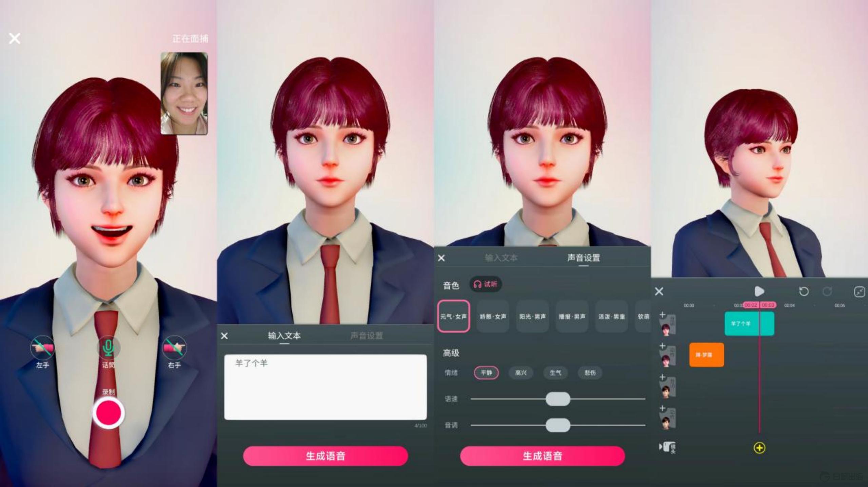This screenshot has height=487, width=868.
Task: Click the text input box containing 羊了个羊
Action: click(325, 387)
